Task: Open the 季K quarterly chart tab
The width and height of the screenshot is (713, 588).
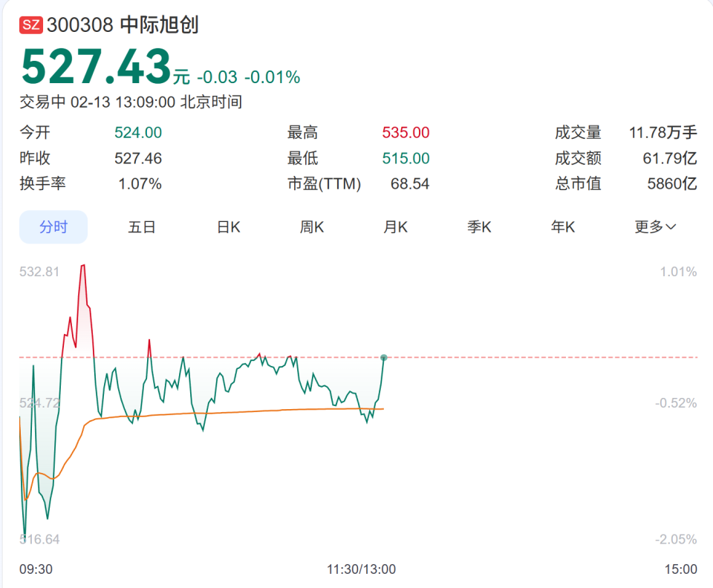Action: 478,227
